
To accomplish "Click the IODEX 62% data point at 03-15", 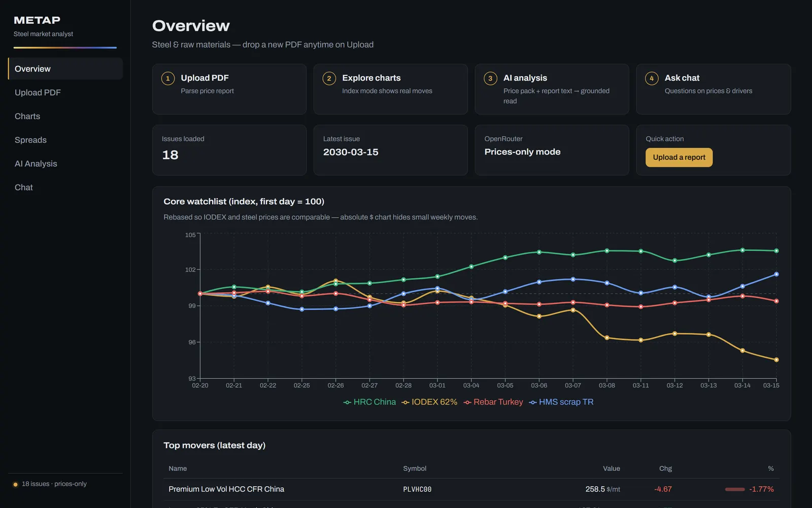I will tap(776, 360).
